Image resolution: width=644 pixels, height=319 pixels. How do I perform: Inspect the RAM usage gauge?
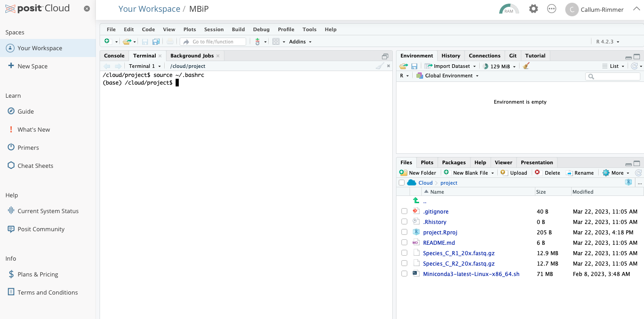pos(509,9)
